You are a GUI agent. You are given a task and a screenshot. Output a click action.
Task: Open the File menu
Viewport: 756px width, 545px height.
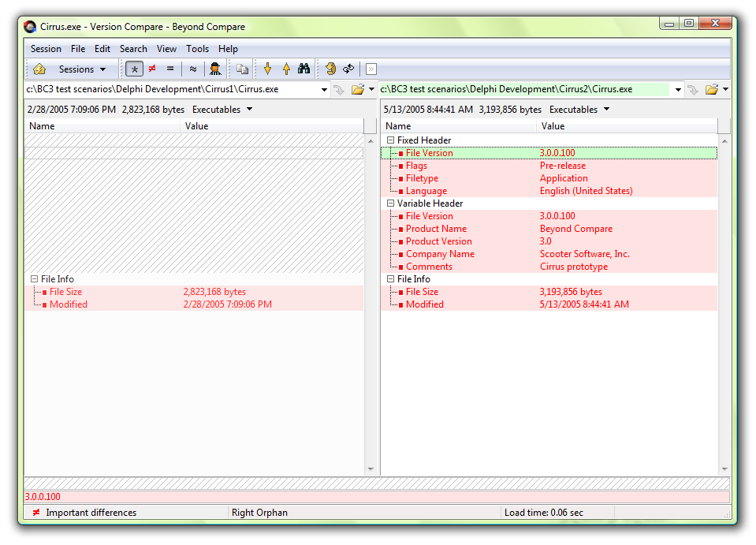tap(77, 49)
